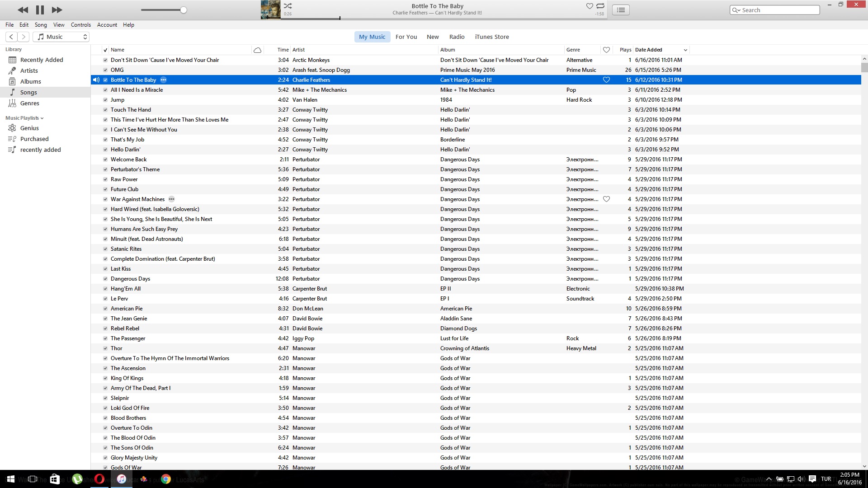This screenshot has height=488, width=868.
Task: Uncheck the checkbox for The Passenger
Action: [x=105, y=338]
